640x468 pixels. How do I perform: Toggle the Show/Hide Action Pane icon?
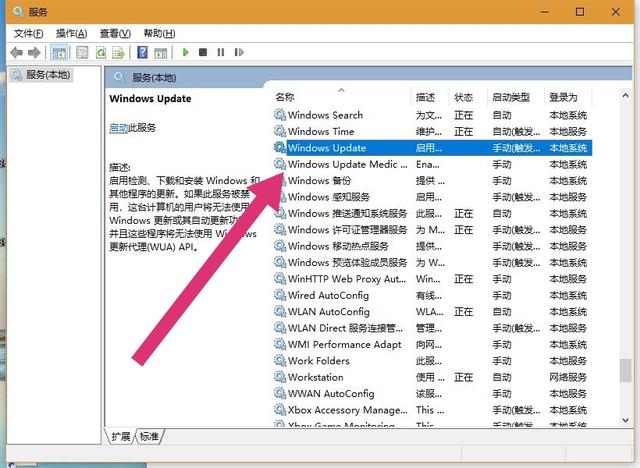coord(161,52)
